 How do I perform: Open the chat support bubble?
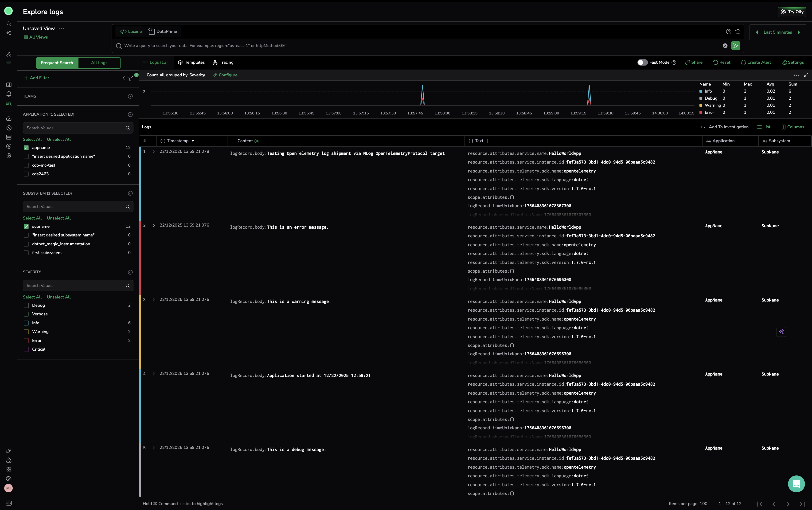796,484
